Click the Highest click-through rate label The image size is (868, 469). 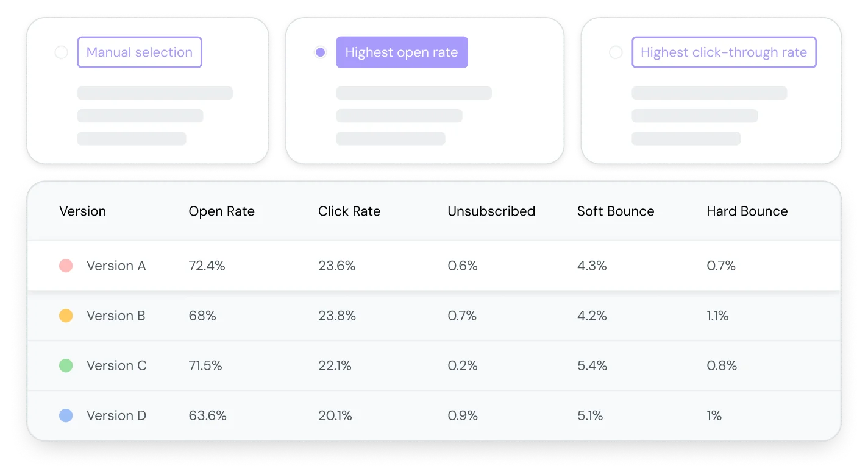click(724, 52)
